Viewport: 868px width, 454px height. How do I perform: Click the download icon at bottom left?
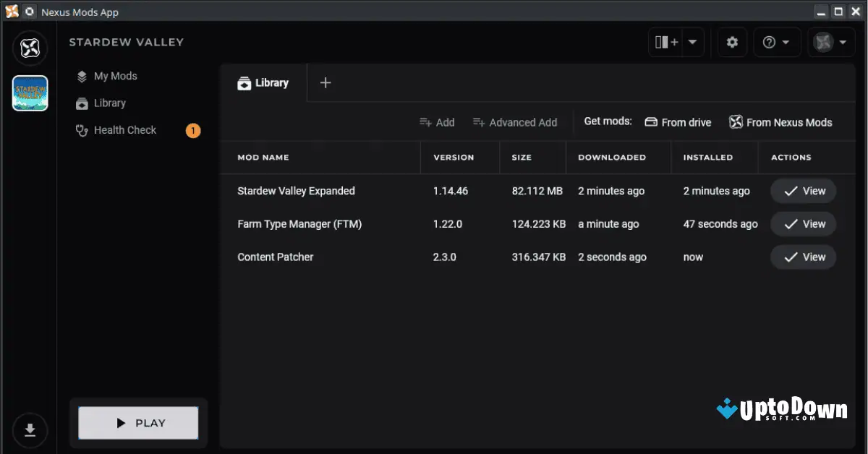click(x=30, y=430)
